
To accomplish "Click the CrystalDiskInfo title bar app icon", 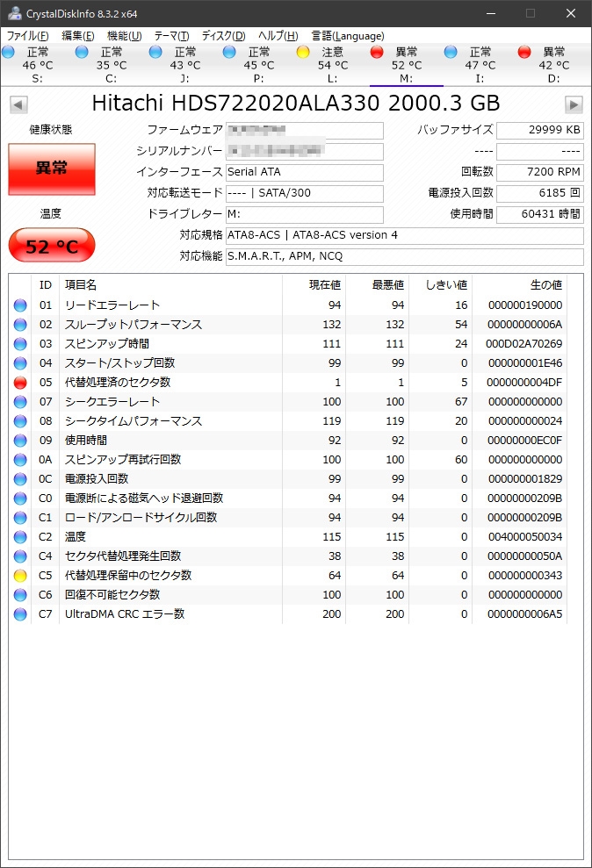I will (14, 13).
